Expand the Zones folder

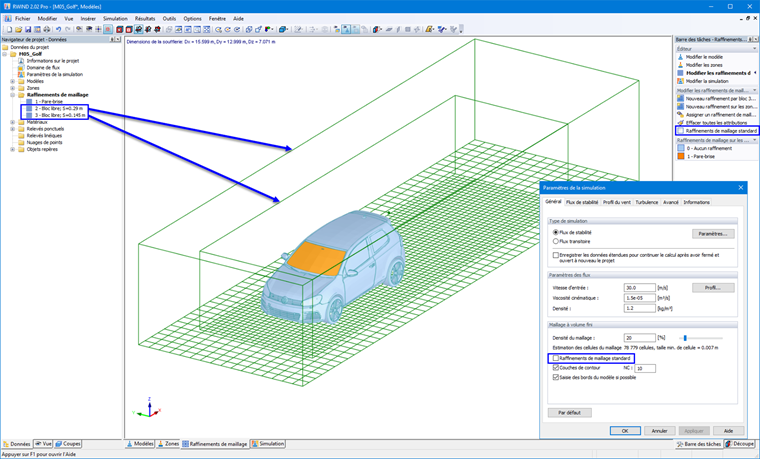point(13,88)
